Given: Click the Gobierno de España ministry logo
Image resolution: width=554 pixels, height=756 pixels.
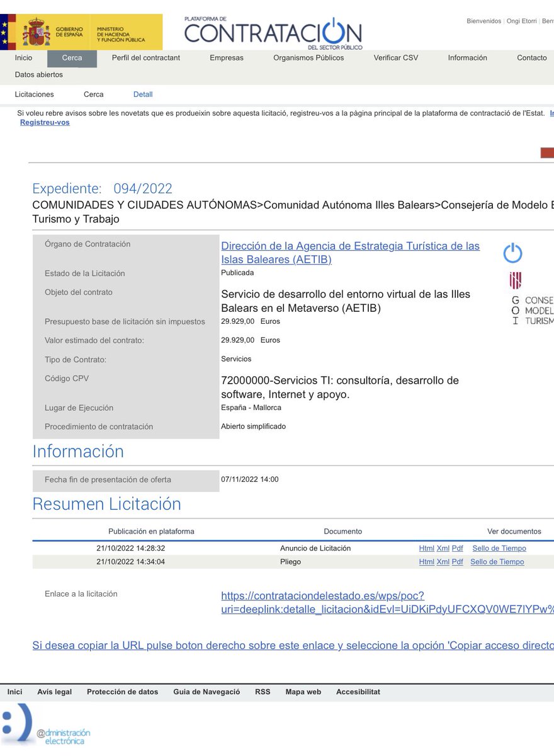Looking at the screenshot, I should (x=81, y=32).
